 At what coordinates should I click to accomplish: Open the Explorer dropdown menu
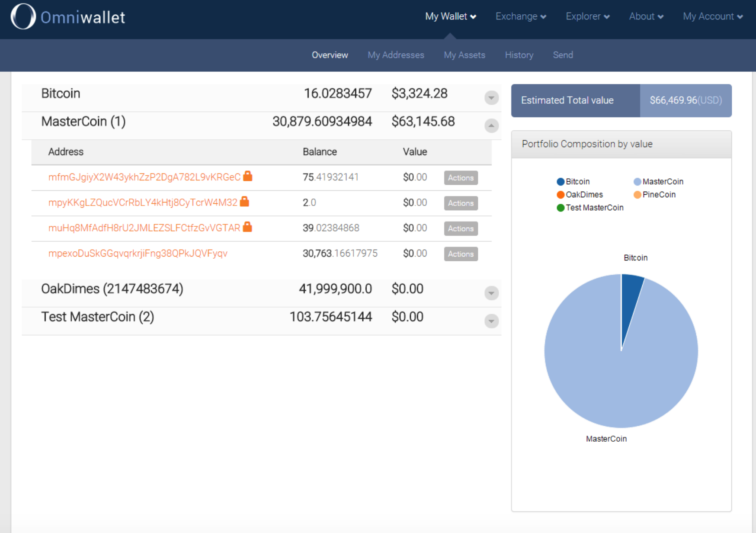pos(588,16)
